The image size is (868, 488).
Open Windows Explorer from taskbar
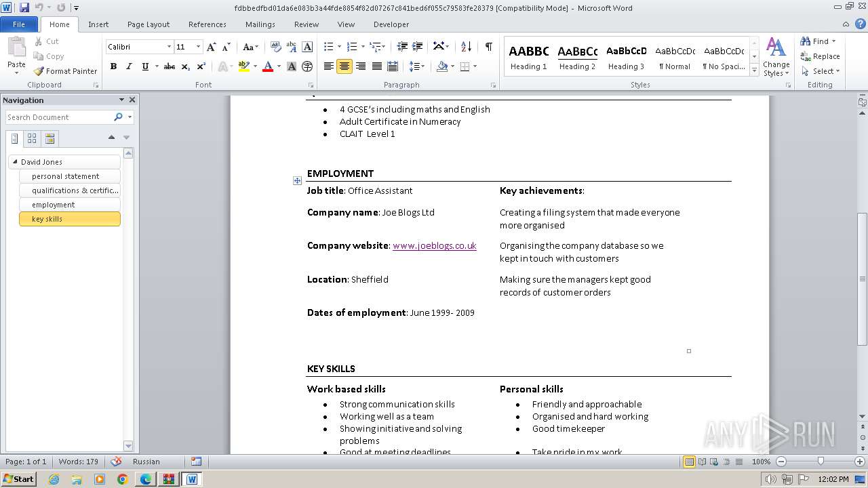pyautogui.click(x=77, y=479)
